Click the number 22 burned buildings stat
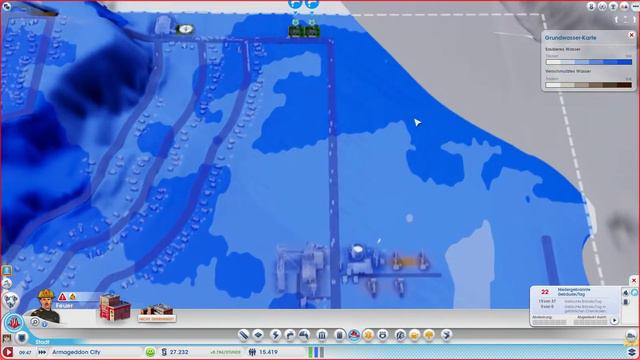Image resolution: width=640 pixels, height=360 pixels. [x=545, y=292]
